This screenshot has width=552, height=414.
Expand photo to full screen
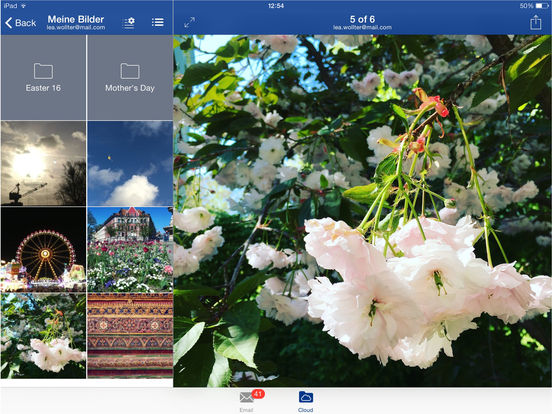189,23
